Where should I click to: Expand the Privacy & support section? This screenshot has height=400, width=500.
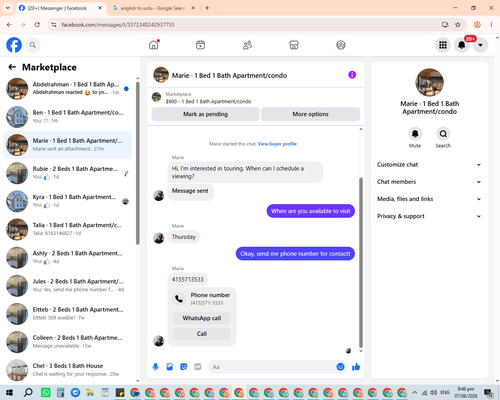pyautogui.click(x=429, y=216)
